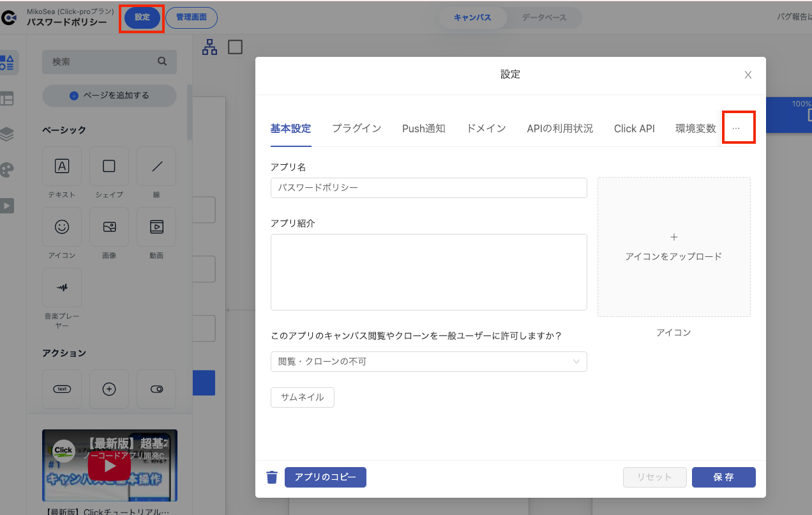Click the サムネイル button
The image size is (812, 515).
coord(303,397)
